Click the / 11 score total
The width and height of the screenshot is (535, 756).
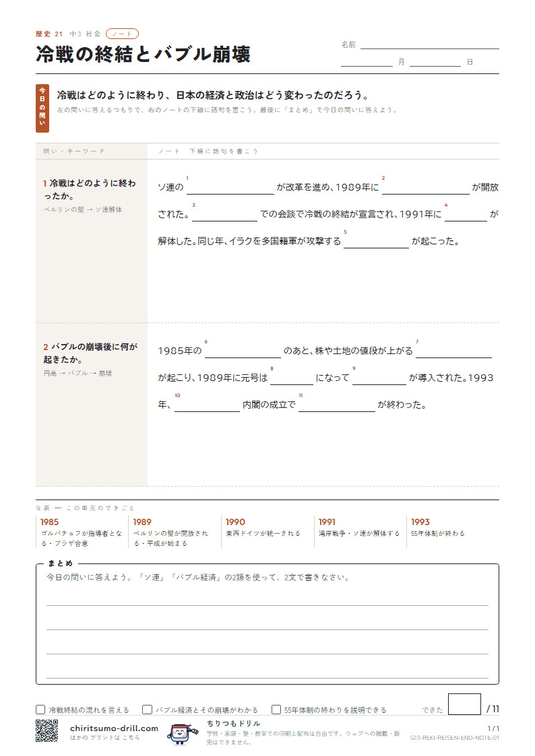point(493,709)
